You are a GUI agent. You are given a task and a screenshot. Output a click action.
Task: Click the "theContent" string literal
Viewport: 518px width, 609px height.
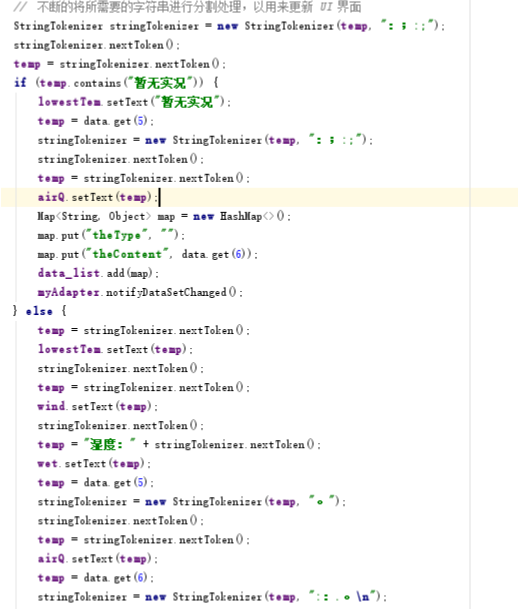(128, 254)
